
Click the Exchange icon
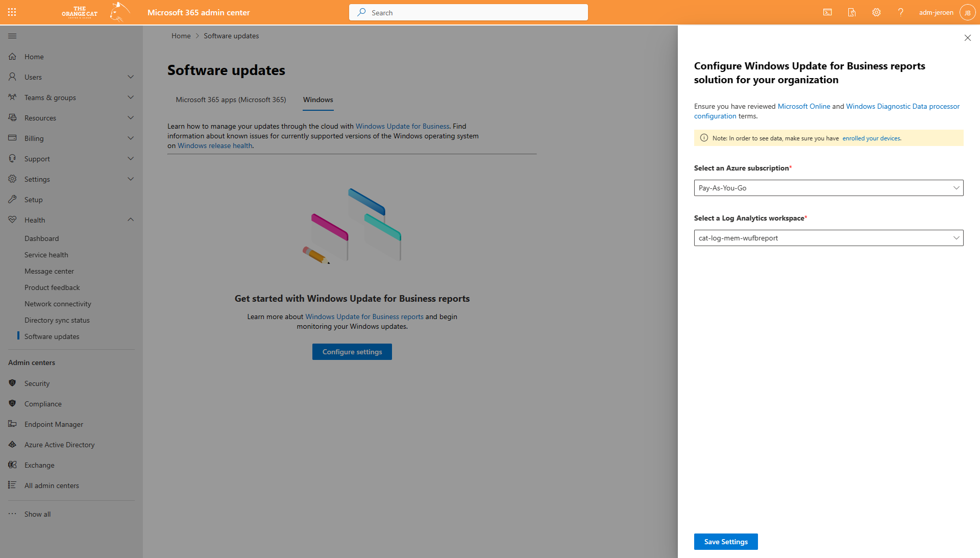(12, 465)
